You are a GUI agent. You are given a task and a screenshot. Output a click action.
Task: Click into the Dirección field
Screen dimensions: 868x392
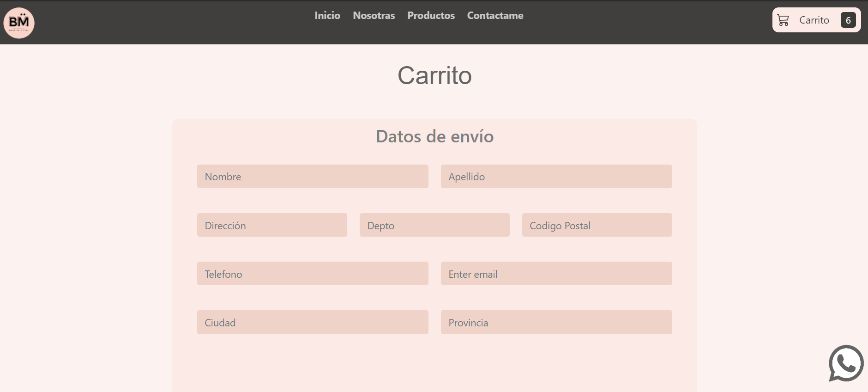[272, 225]
